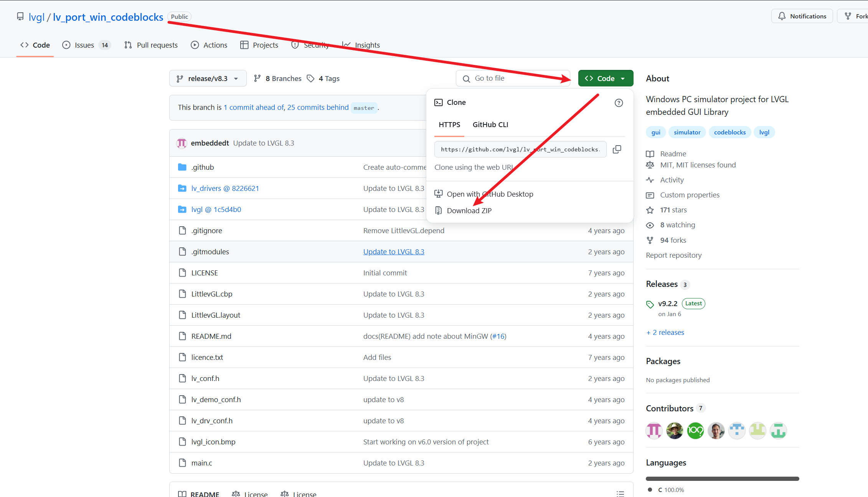Choose Download ZIP from the menu

pos(469,210)
